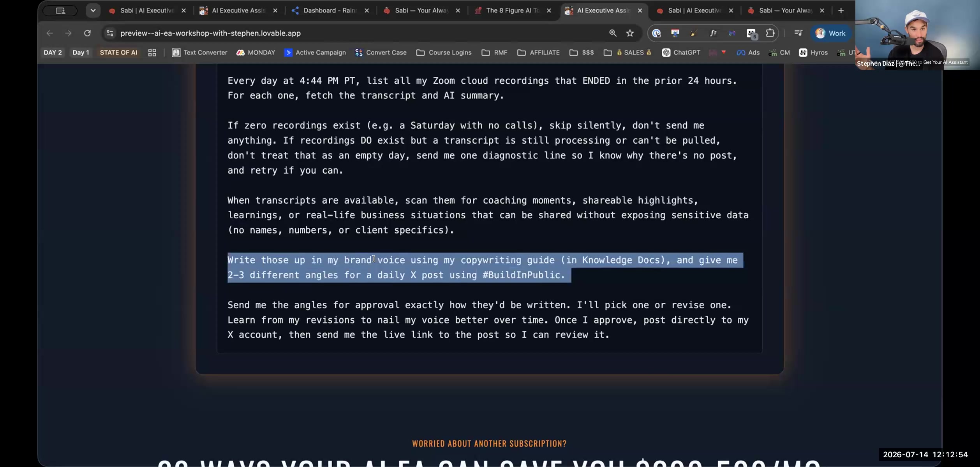Screen dimensions: 980x467
Task: Open the tab groups grid icon in bookmarks bar
Action: (x=152, y=53)
